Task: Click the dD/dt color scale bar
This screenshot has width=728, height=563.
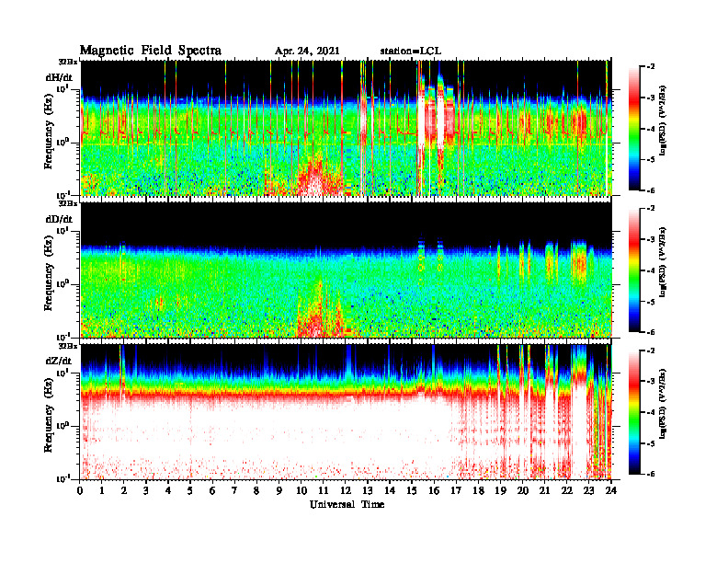Action: 634,270
